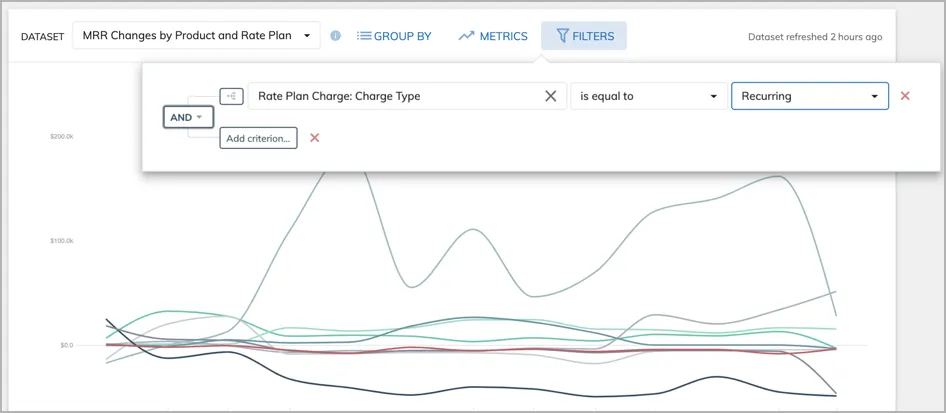Viewport: 946px width, 413px height.
Task: Click the $100.0k axis label
Action: click(x=62, y=241)
